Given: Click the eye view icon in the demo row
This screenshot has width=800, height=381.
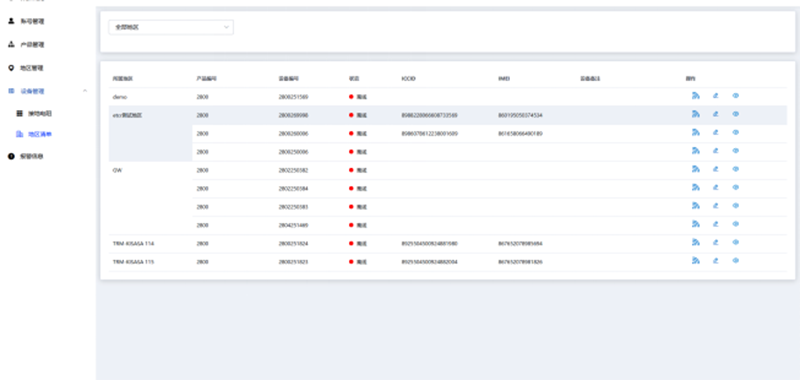Looking at the screenshot, I should tap(735, 96).
